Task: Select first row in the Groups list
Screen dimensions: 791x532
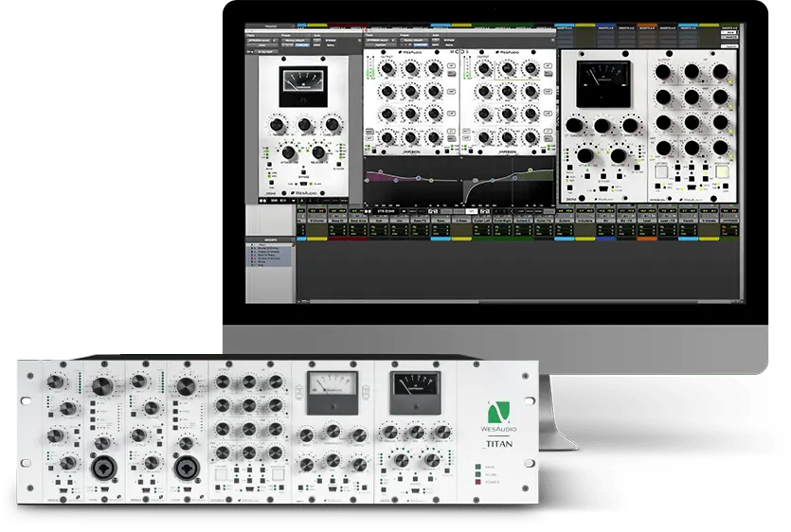Action: (x=270, y=244)
